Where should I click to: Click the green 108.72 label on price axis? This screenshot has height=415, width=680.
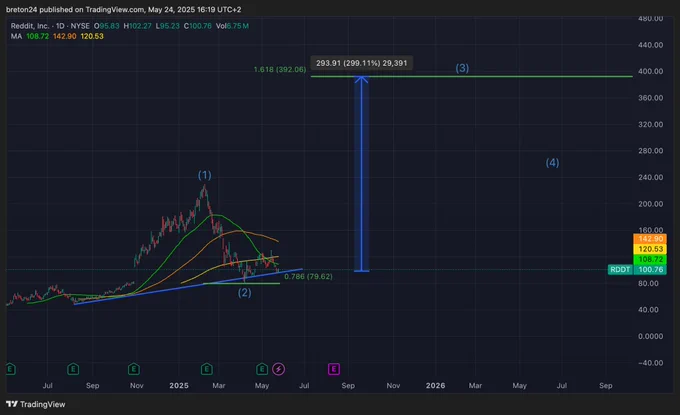tap(650, 259)
